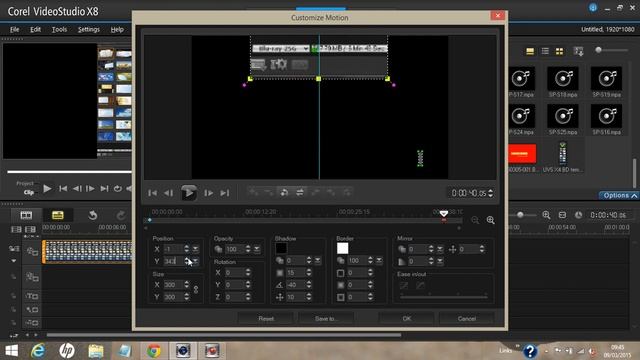Confirm with the OK button
This screenshot has height=360, width=640.
[x=407, y=319]
